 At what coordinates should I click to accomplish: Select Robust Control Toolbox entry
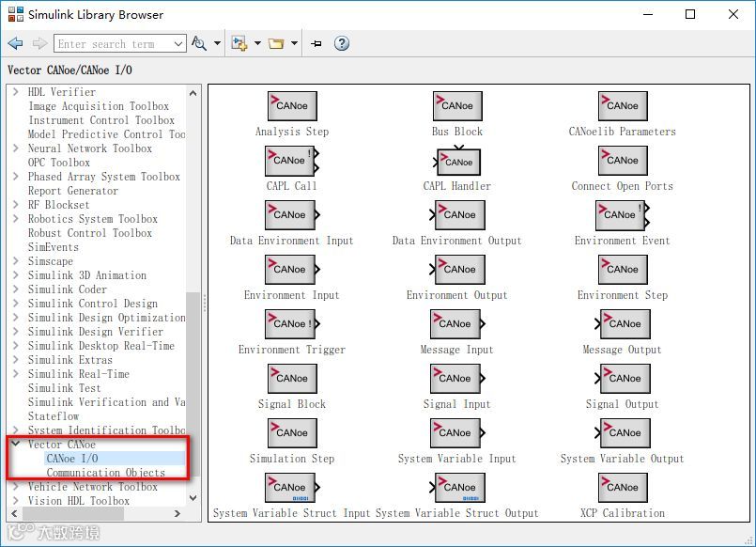pyautogui.click(x=89, y=232)
